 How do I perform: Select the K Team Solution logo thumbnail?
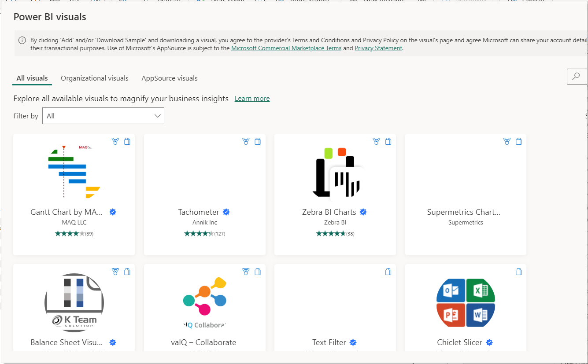tap(74, 303)
